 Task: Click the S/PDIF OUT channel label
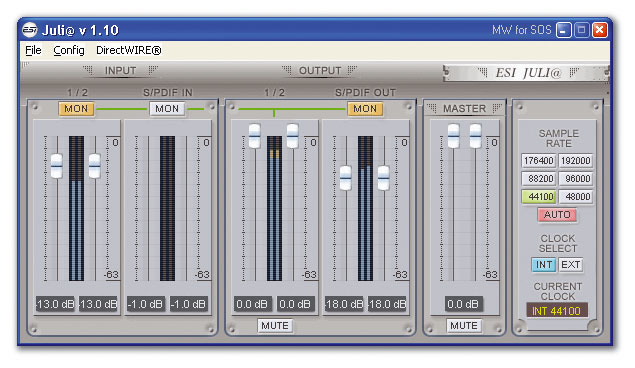point(365,93)
